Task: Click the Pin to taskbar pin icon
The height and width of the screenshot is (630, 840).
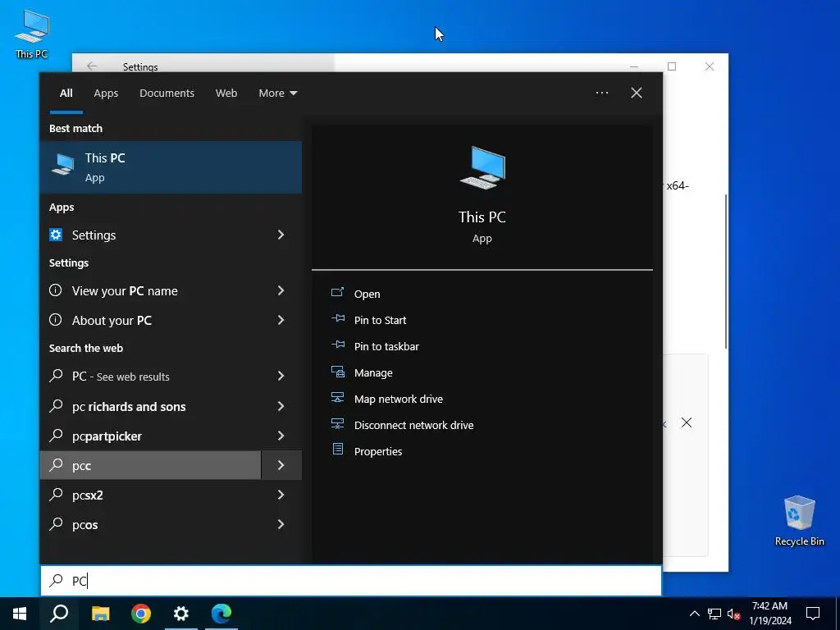Action: 337,345
